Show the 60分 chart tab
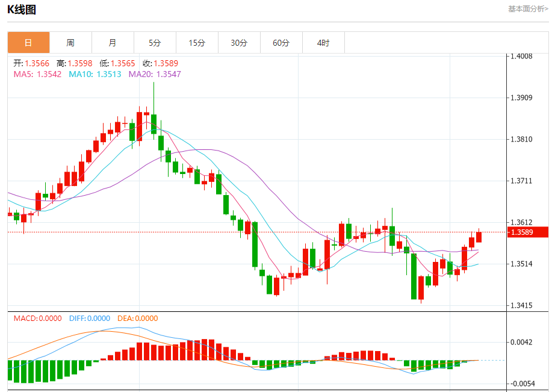The height and width of the screenshot is (392, 552). [281, 43]
